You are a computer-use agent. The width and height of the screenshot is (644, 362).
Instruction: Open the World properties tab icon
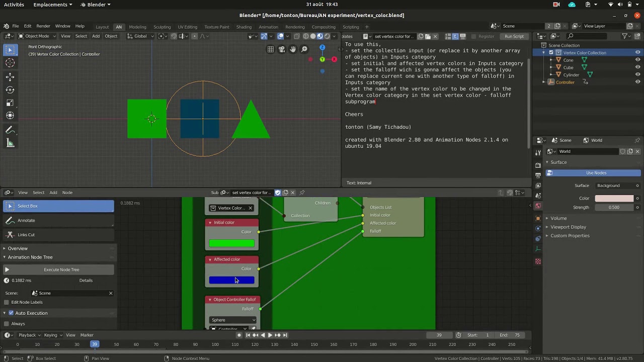coord(538,206)
